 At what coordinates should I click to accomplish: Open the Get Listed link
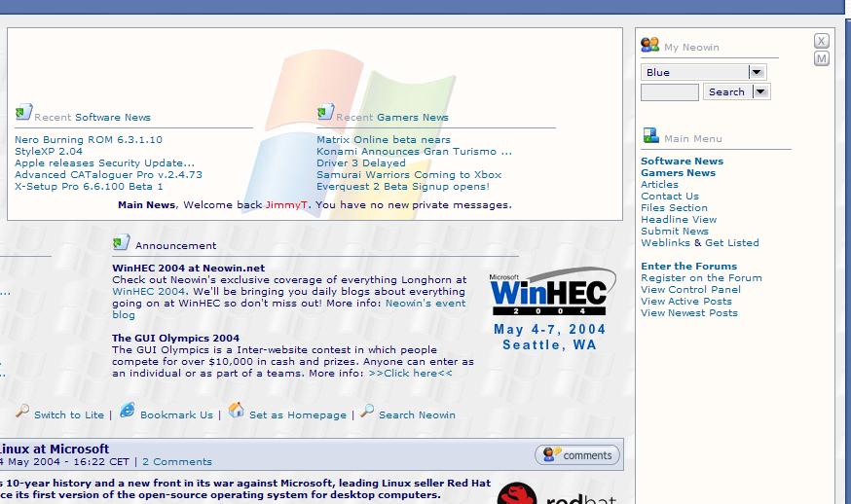tap(731, 242)
